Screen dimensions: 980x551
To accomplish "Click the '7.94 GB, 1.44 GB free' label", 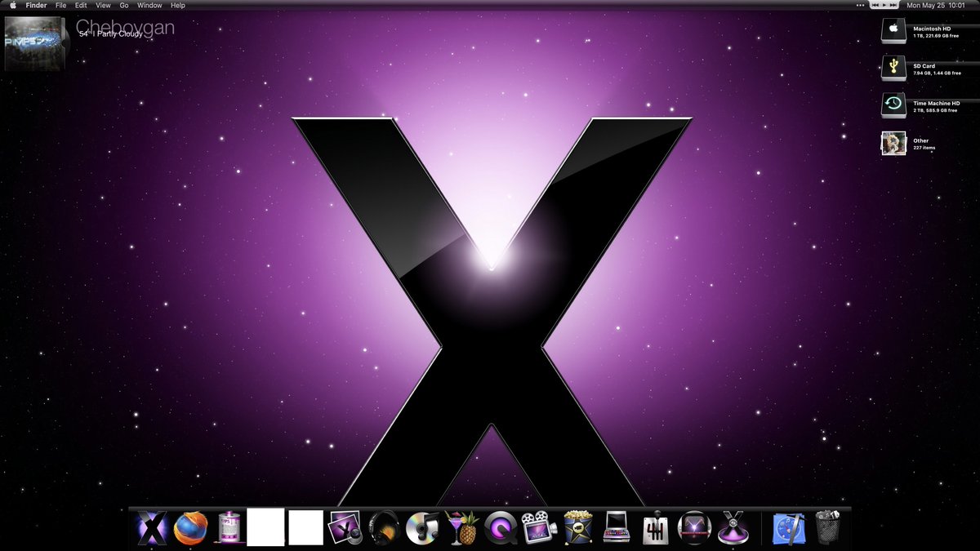I will click(937, 73).
